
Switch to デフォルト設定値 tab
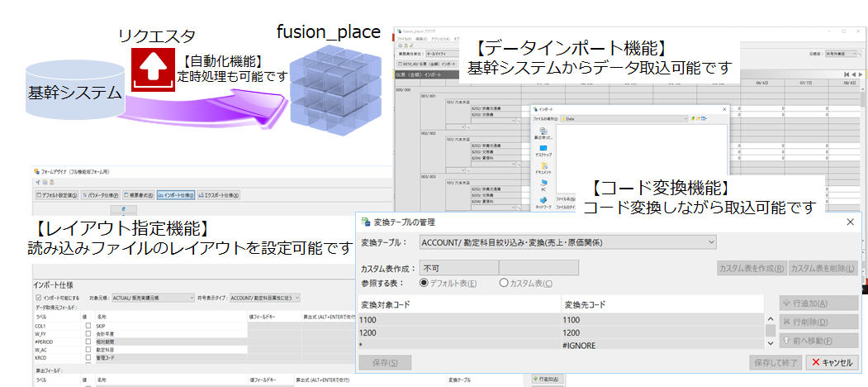pos(58,195)
